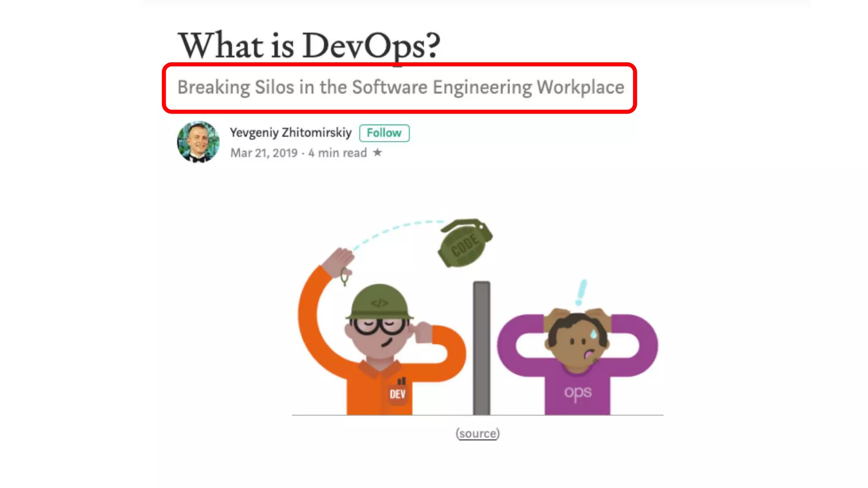Screen dimensions: 868x488
Task: Click the author's profile avatar photo
Action: click(198, 142)
